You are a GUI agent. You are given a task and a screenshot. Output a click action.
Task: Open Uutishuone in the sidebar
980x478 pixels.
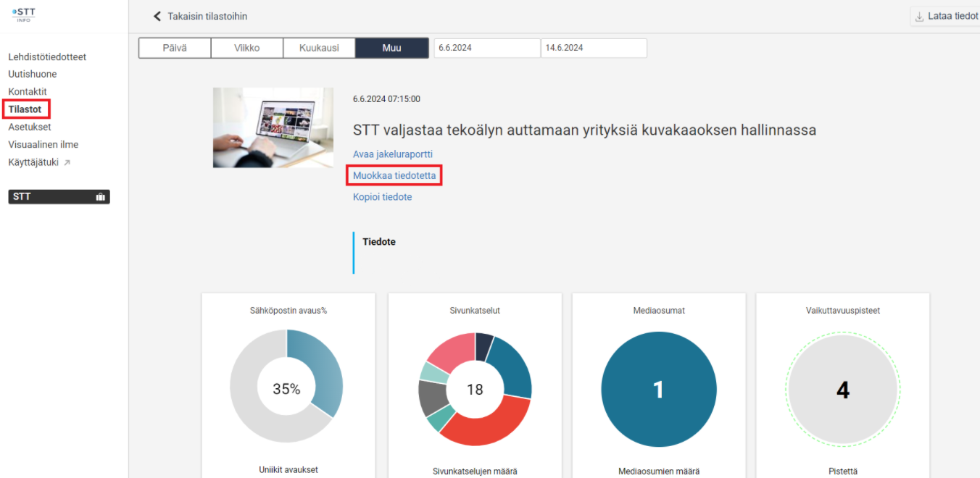(x=33, y=74)
